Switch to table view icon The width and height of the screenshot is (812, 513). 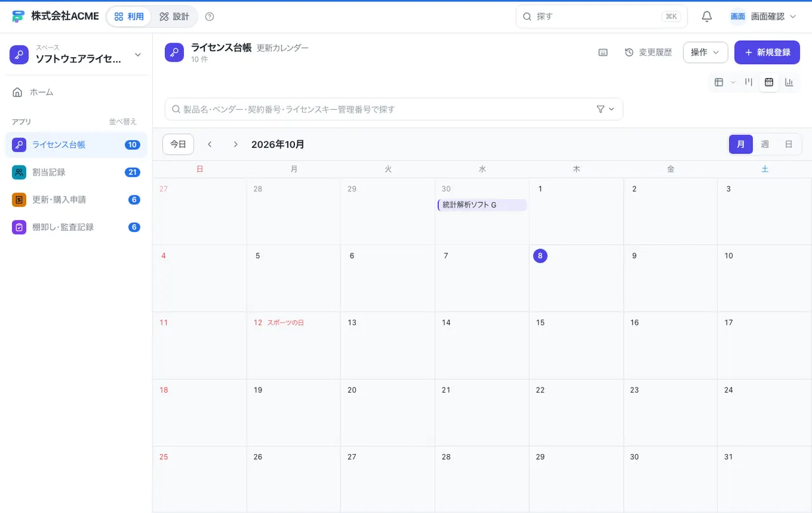pyautogui.click(x=719, y=82)
